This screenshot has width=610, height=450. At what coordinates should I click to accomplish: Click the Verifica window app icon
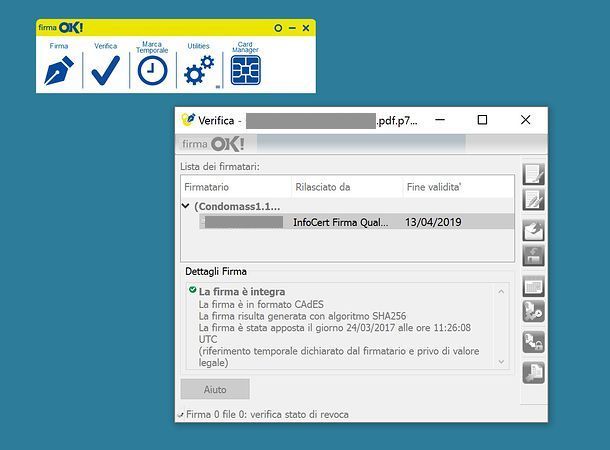point(188,120)
